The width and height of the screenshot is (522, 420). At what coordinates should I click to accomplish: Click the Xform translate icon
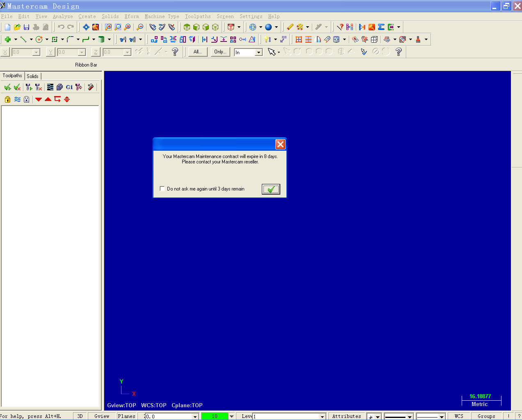point(154,39)
